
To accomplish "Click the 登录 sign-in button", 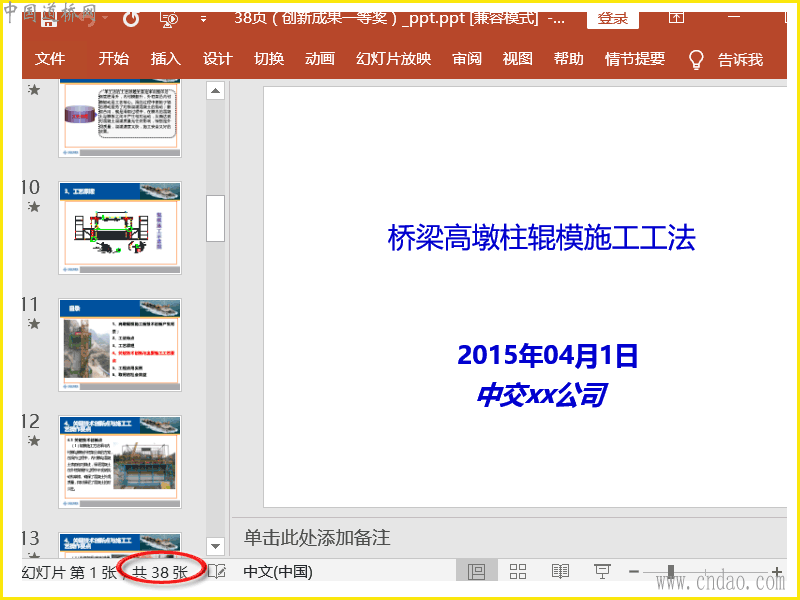I will tap(613, 19).
